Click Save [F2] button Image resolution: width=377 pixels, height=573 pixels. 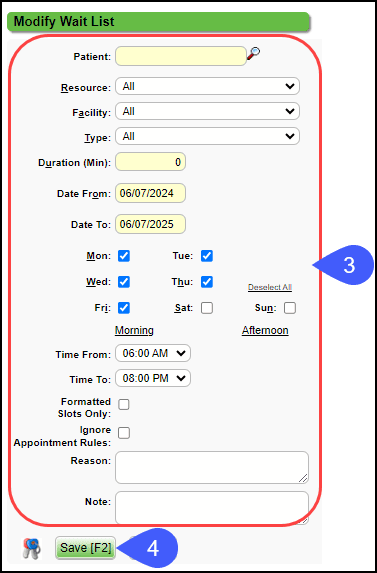(x=85, y=548)
